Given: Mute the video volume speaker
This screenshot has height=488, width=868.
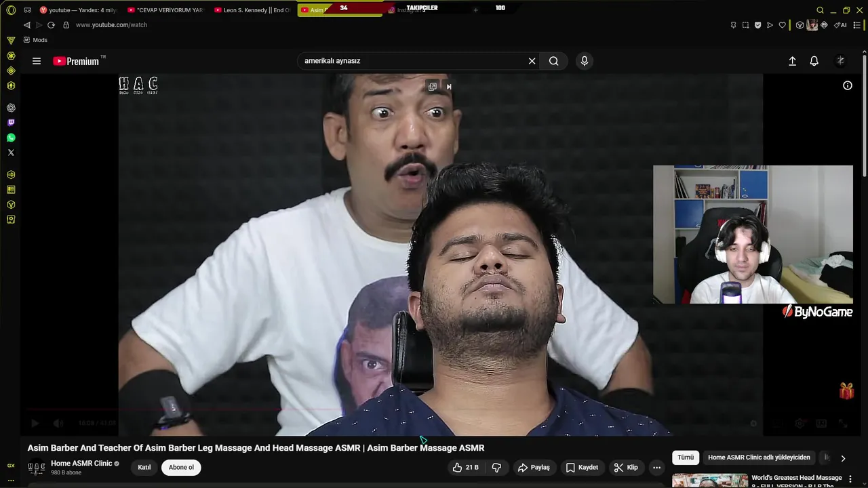Looking at the screenshot, I should (58, 424).
